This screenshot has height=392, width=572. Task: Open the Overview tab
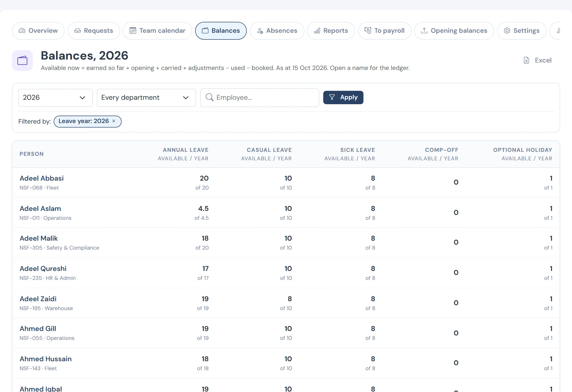coord(38,31)
